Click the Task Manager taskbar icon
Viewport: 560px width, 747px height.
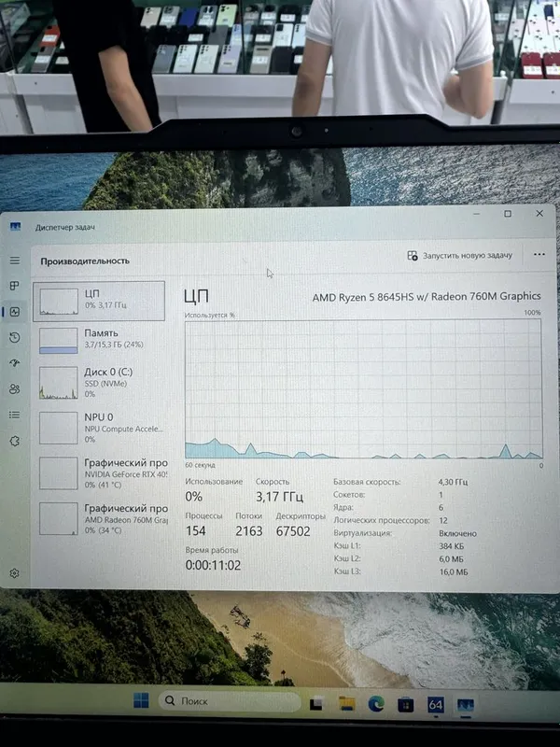(465, 705)
